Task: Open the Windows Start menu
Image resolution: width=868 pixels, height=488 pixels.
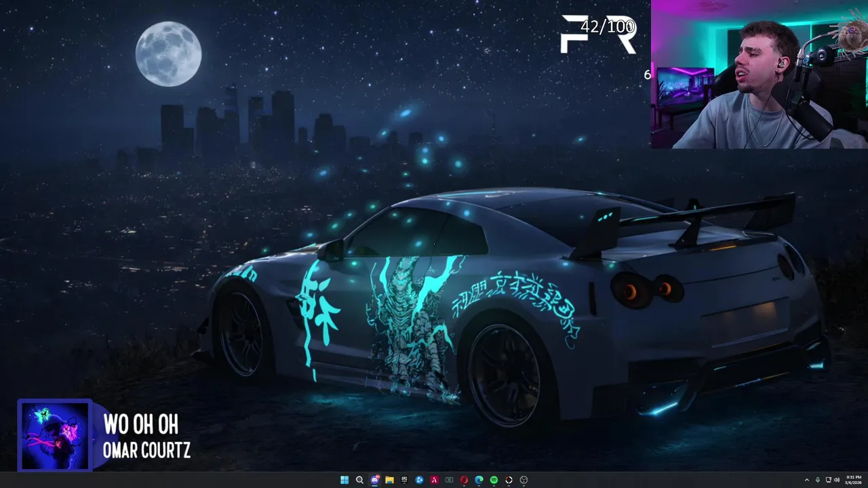Action: click(344, 480)
